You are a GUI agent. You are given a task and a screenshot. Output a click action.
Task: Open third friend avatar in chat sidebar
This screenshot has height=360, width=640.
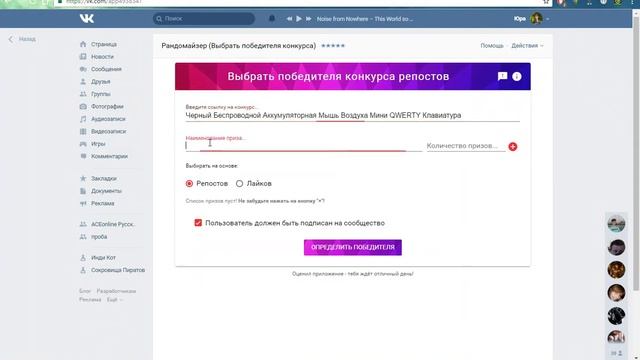[616, 270]
